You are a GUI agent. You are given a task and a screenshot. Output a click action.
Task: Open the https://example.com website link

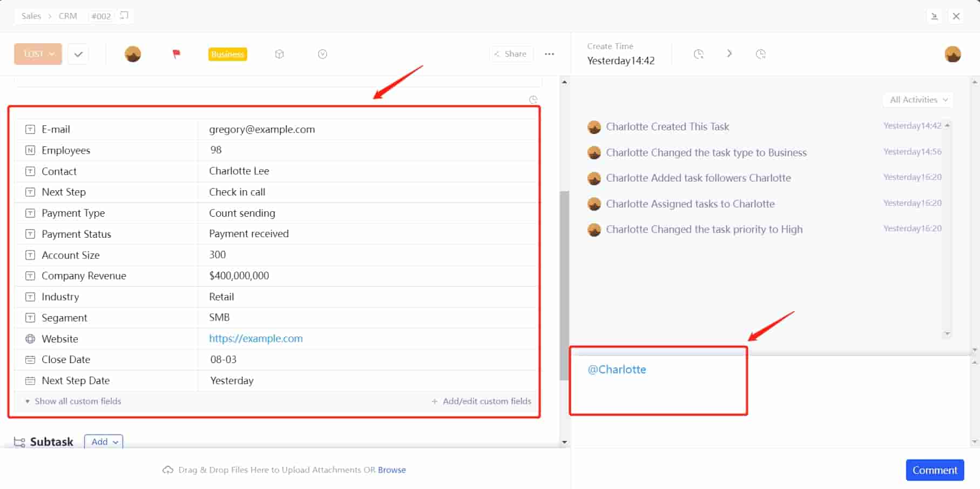(255, 339)
